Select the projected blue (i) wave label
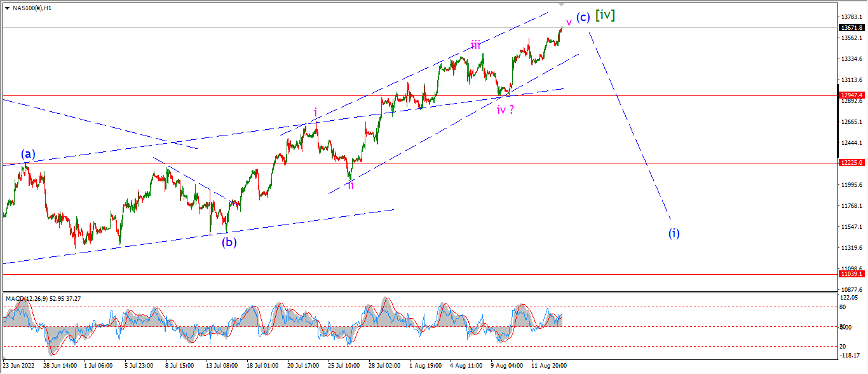The image size is (868, 374). coord(674,233)
